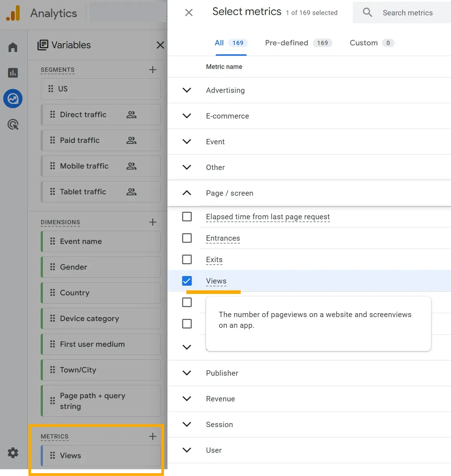Select the Explore icon in the sidebar
This screenshot has height=476, width=451.
click(x=13, y=99)
